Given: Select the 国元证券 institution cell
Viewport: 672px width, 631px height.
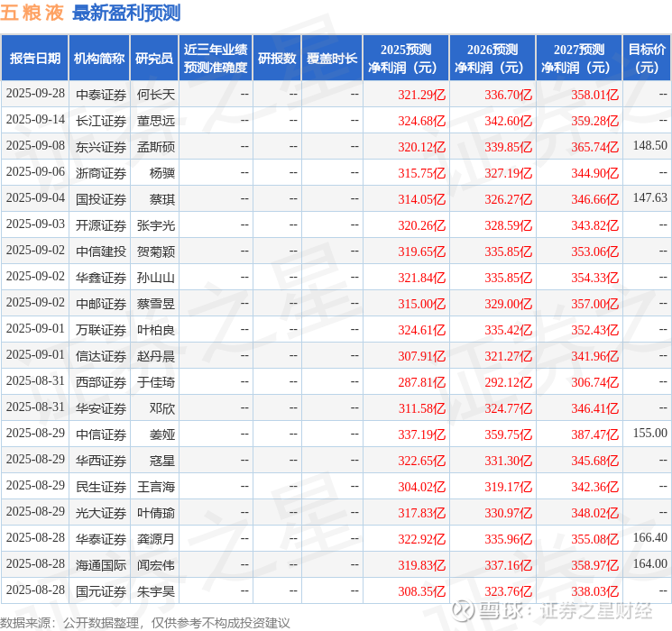Looking at the screenshot, I should coord(101,590).
